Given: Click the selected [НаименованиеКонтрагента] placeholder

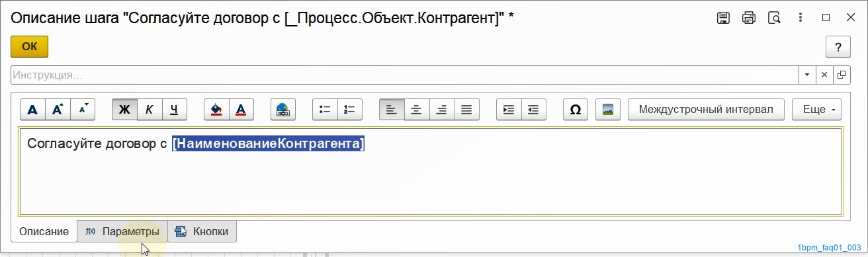Looking at the screenshot, I should pyautogui.click(x=268, y=143).
